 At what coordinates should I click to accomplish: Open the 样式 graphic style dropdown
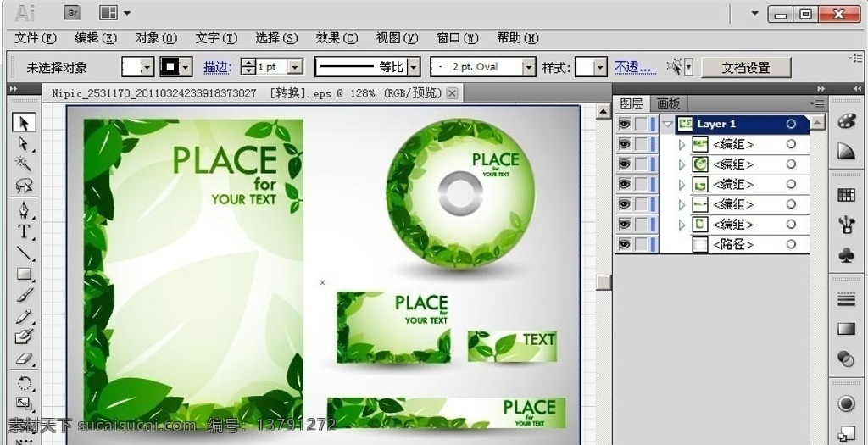tap(601, 68)
